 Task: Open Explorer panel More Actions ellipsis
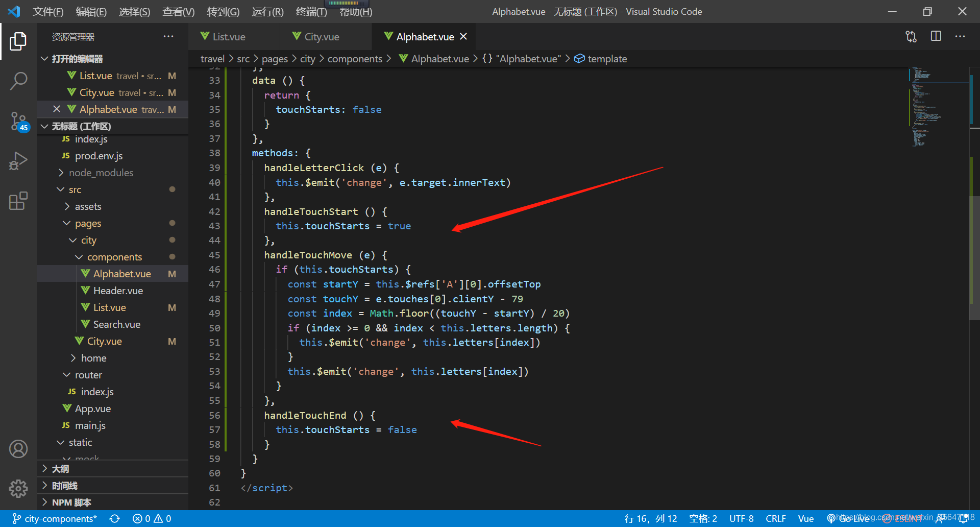pos(168,37)
